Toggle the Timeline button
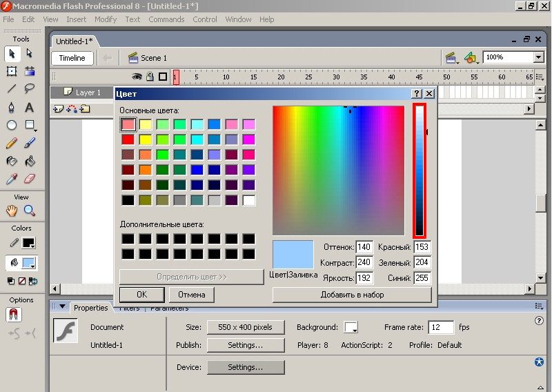552x392 pixels. pyautogui.click(x=72, y=58)
